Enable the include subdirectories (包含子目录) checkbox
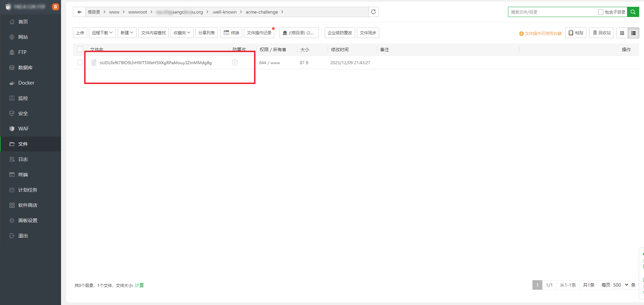The width and height of the screenshot is (644, 305). [x=601, y=12]
